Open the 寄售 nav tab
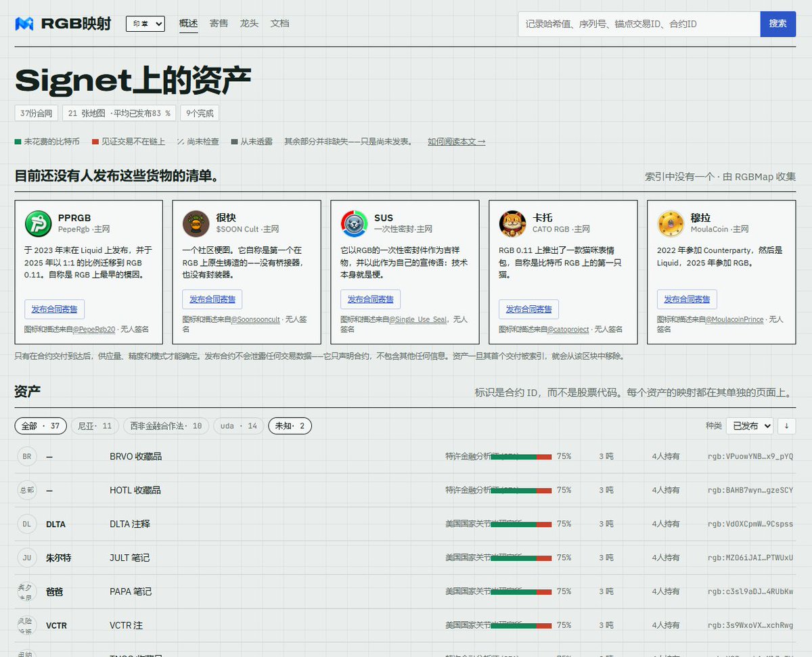This screenshot has height=657, width=812. click(x=219, y=24)
